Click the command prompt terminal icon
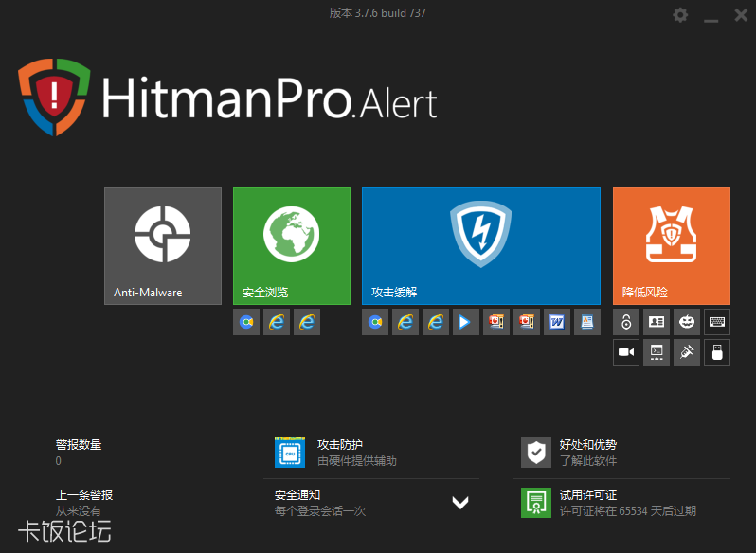Screen dimensions: 756x553 coord(657,352)
